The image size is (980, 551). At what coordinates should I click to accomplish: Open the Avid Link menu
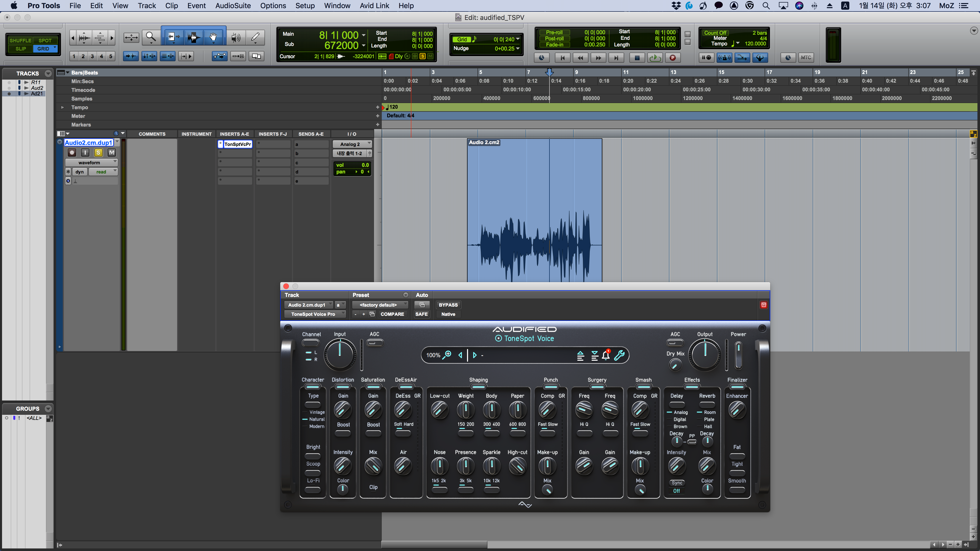374,6
